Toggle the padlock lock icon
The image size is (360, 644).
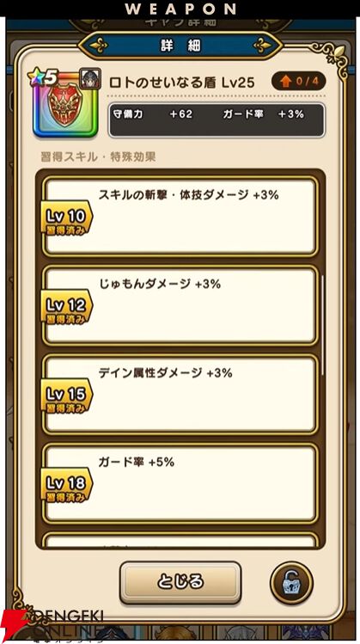click(x=291, y=583)
